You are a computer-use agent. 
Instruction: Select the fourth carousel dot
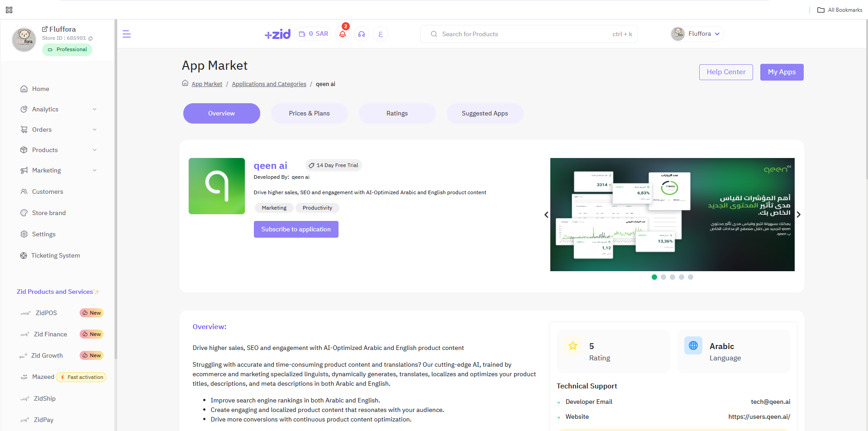(x=682, y=277)
